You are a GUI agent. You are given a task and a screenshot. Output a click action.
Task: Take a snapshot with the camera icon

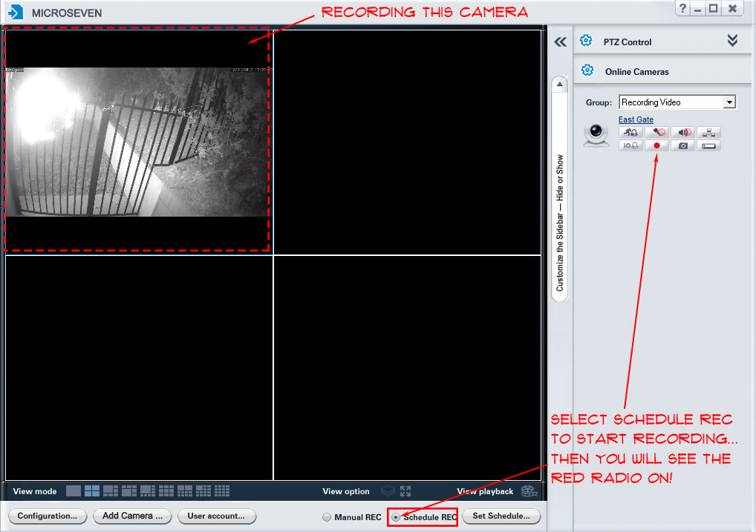pos(683,145)
